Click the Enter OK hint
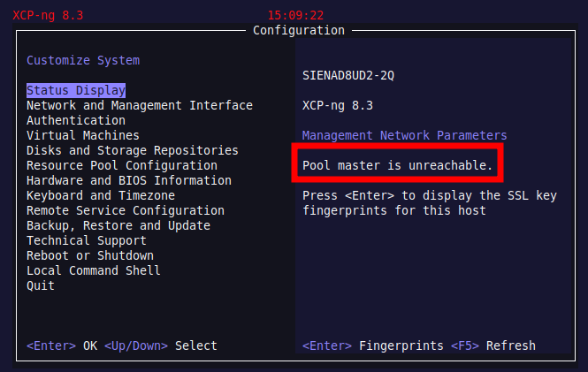 [62, 345]
